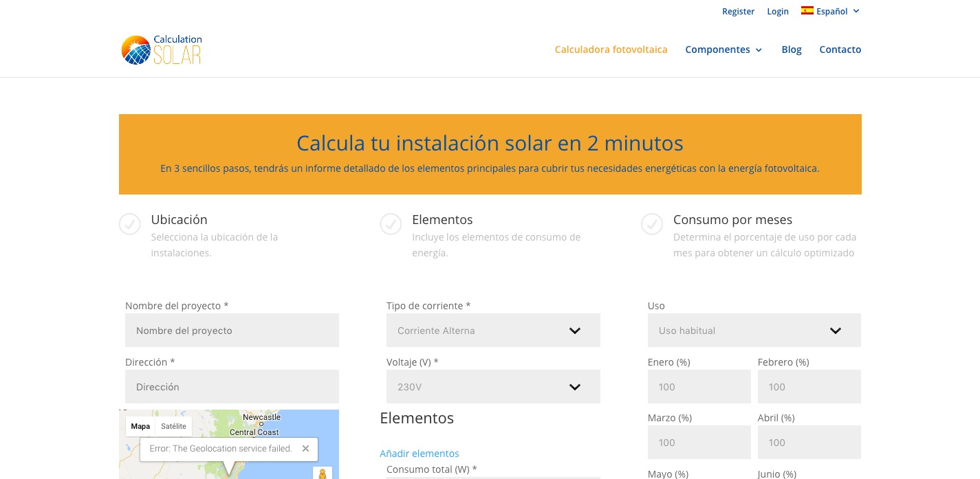
Task: Open the Uso habitual dropdown
Action: (754, 331)
